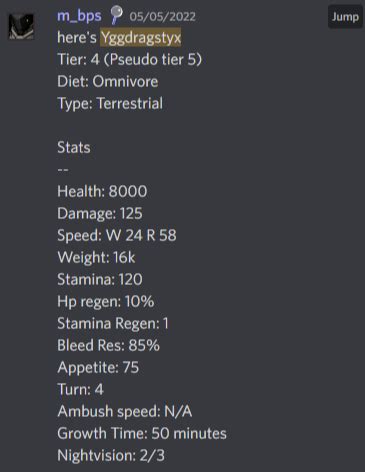Click the Bleed Res: 85% line
Image resolution: width=365 pixels, height=472 pixels.
(108, 345)
